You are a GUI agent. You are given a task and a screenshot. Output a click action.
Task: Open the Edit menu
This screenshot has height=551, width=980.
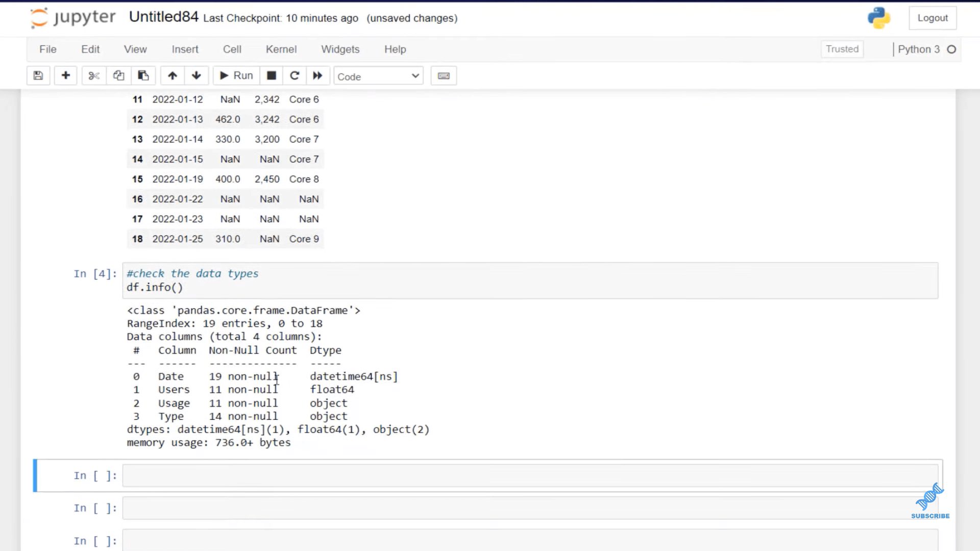tap(90, 49)
